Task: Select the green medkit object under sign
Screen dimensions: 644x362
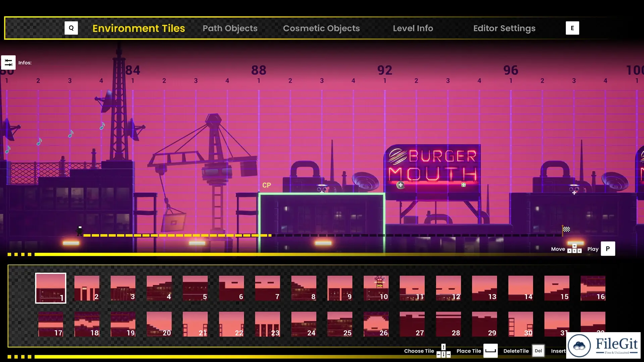Action: click(463, 185)
